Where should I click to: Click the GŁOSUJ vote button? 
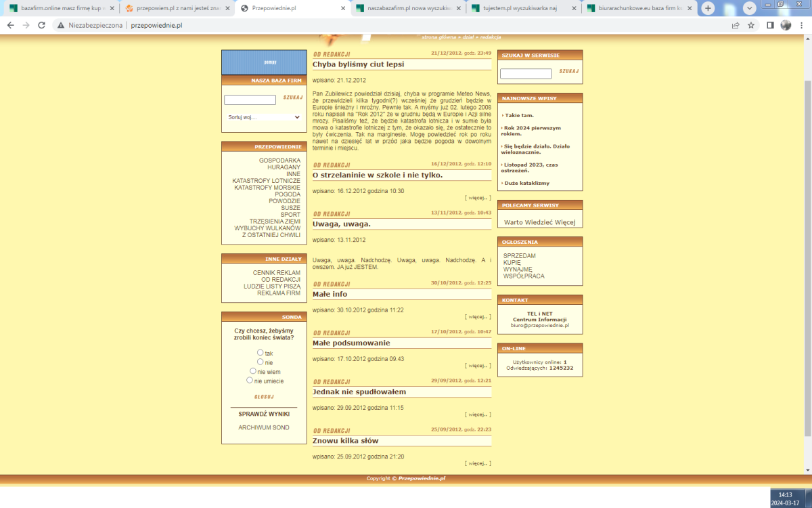[x=264, y=397]
